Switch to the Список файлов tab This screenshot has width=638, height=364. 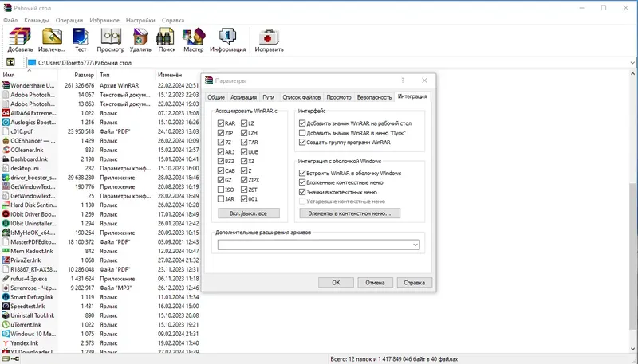[301, 97]
